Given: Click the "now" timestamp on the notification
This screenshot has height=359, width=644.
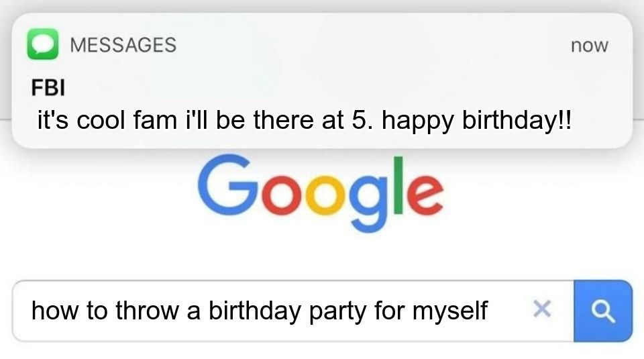Looking at the screenshot, I should tap(589, 46).
